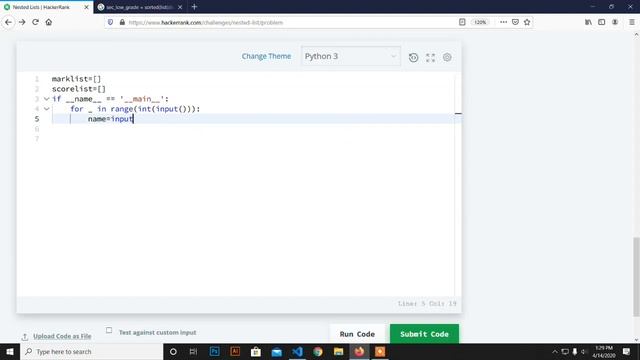
Task: Click the page vertical scrollbar thumb
Action: pos(636,276)
